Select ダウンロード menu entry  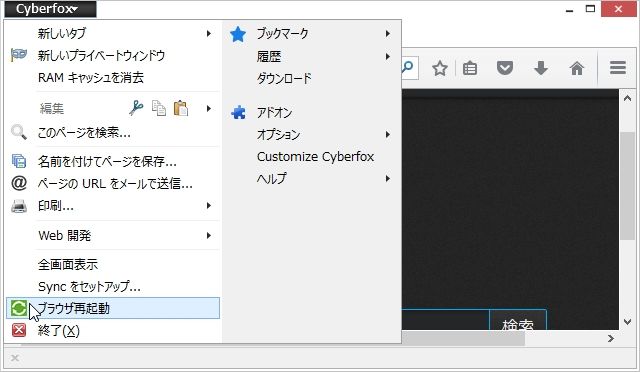pyautogui.click(x=312, y=78)
